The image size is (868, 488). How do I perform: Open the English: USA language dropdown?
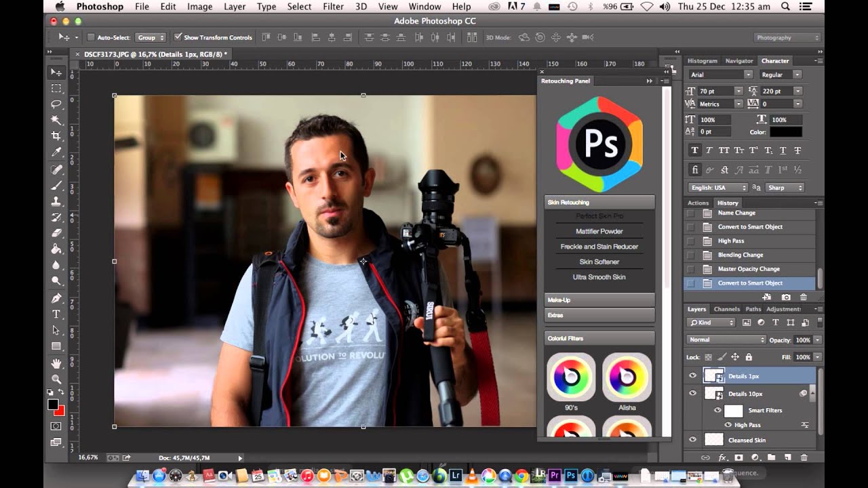click(x=717, y=188)
